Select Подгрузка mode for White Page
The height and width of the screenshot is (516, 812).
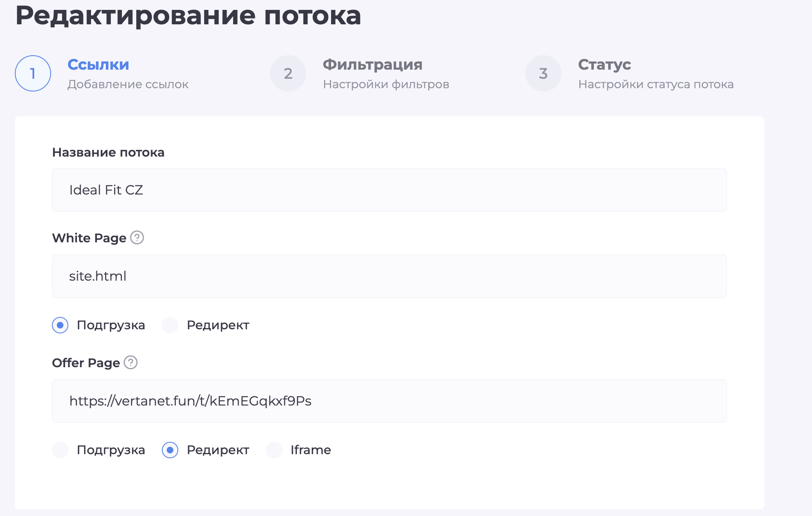(60, 325)
